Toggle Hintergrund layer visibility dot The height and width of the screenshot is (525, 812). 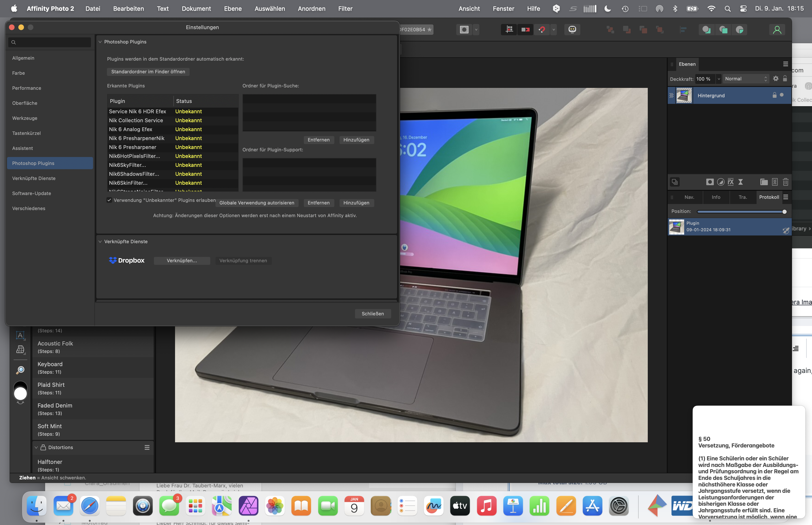(x=782, y=95)
